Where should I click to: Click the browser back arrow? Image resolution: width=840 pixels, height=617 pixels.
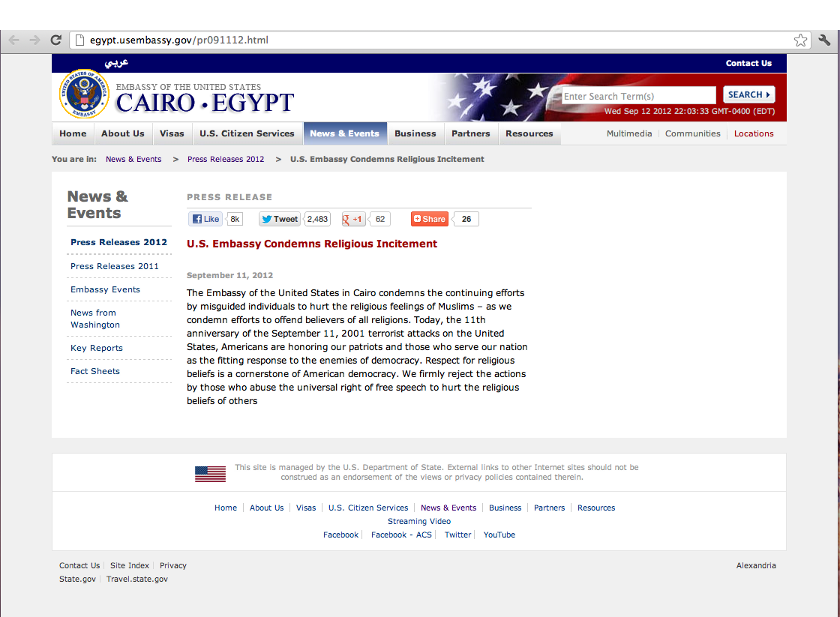pyautogui.click(x=14, y=40)
